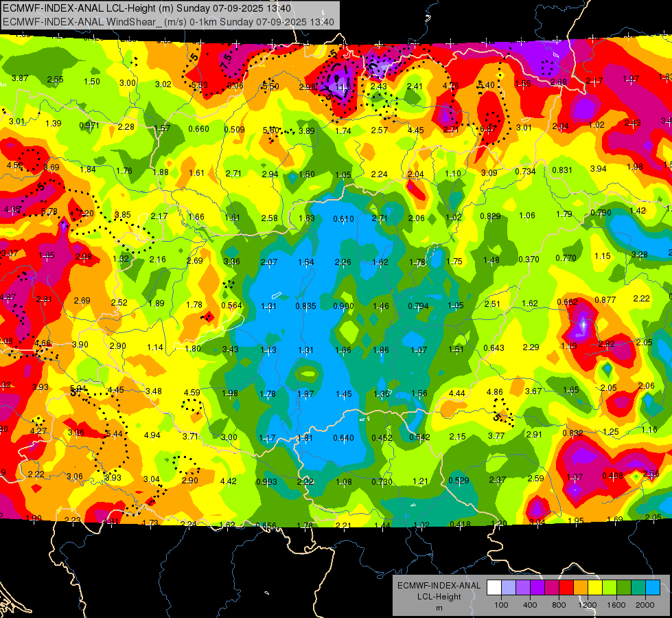Click the legend label "800"

tap(559, 605)
